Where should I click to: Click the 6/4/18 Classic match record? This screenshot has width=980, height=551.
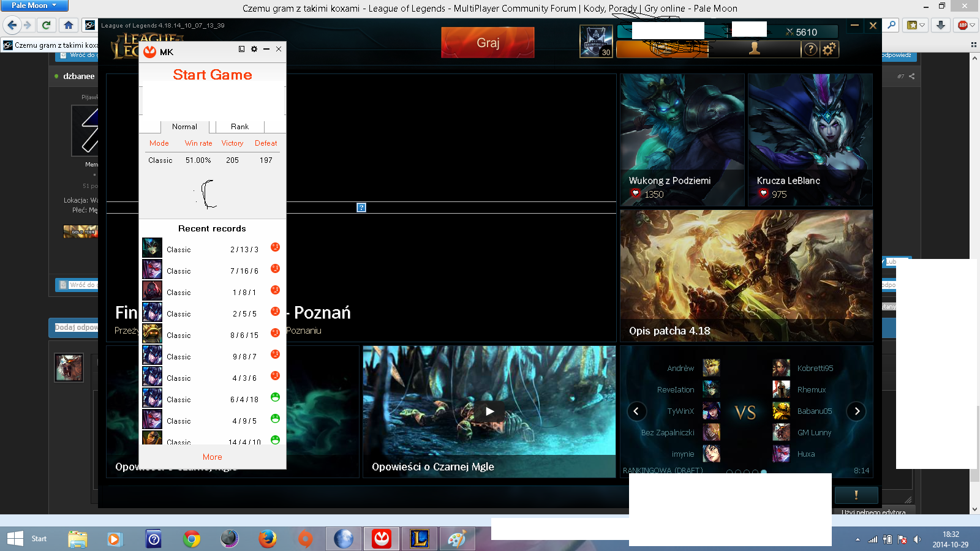click(212, 398)
